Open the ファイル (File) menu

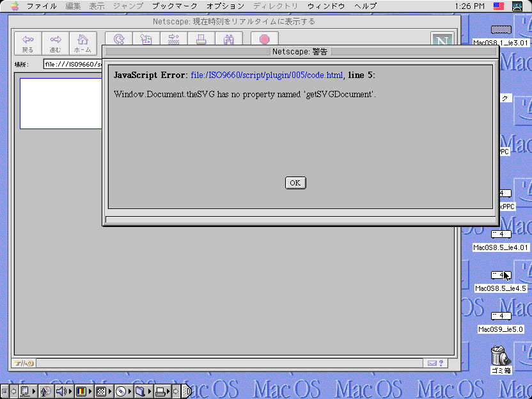[x=42, y=6]
